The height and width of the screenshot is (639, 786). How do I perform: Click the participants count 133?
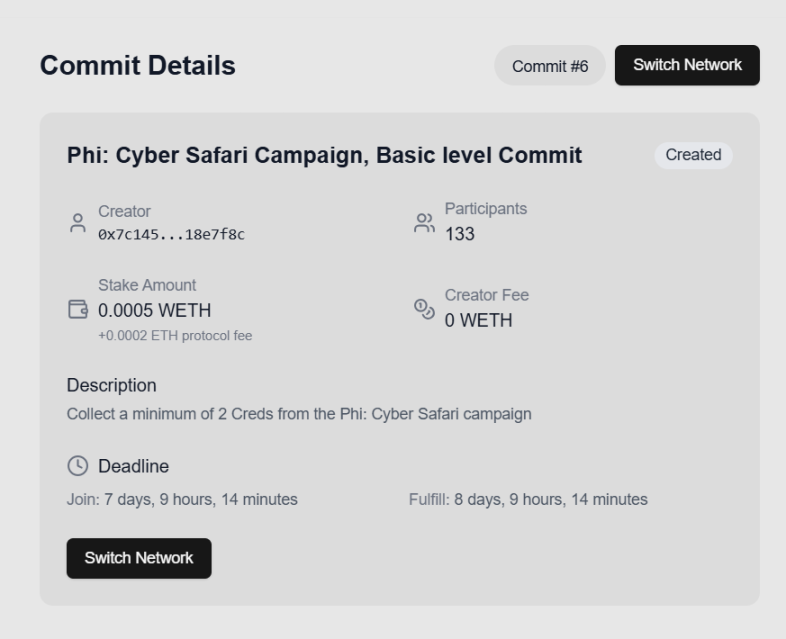(460, 234)
